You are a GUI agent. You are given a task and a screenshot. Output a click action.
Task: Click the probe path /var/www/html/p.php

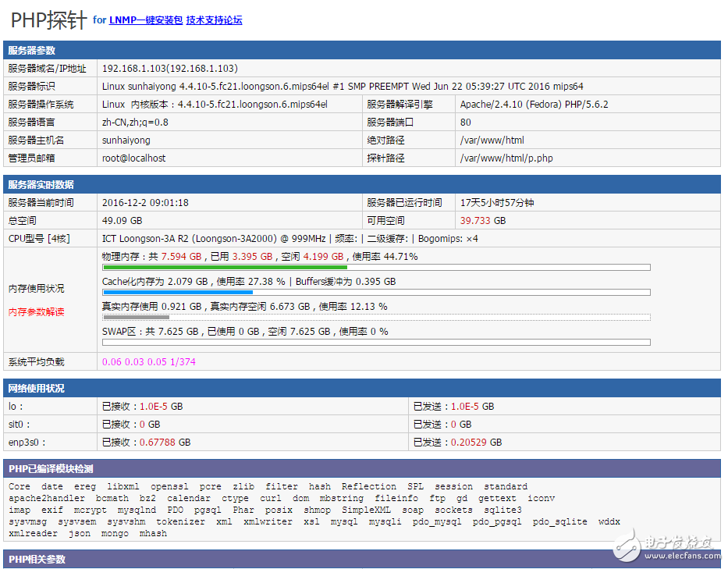coord(506,158)
